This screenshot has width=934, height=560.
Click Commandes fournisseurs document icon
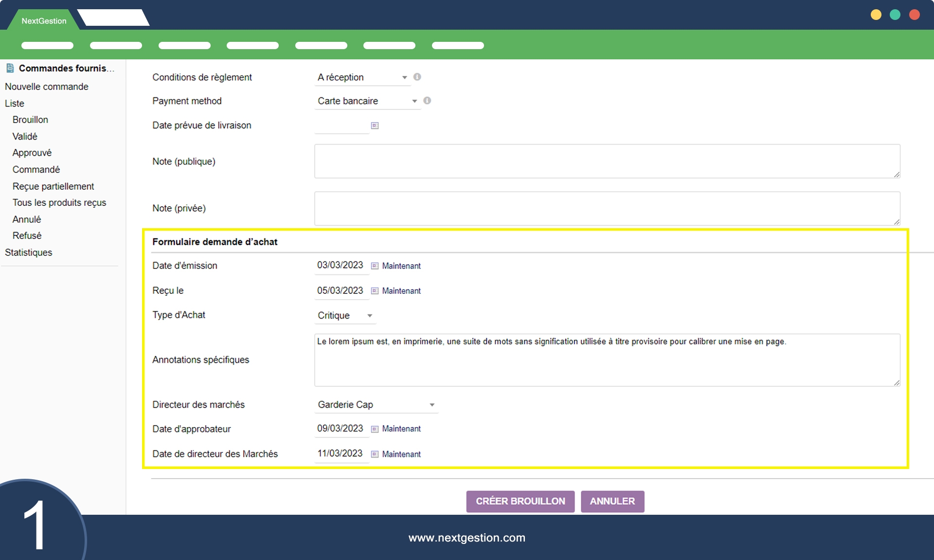(10, 68)
